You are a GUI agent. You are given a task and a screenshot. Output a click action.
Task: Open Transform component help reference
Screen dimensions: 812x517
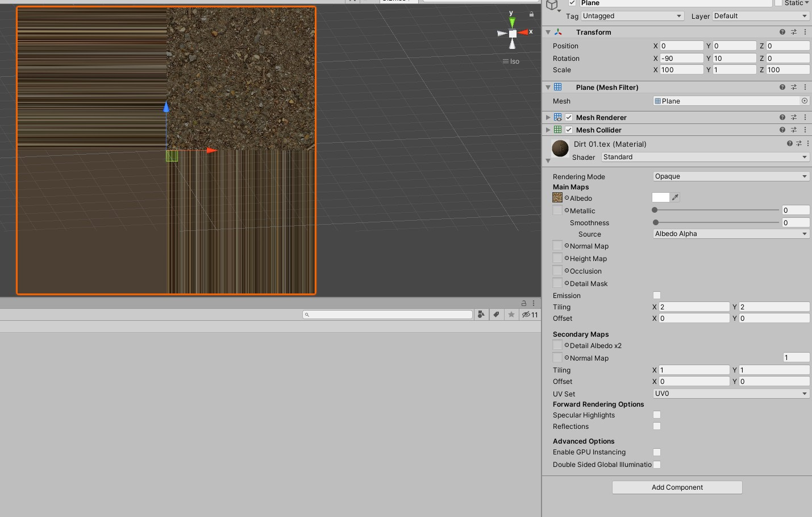tap(782, 32)
